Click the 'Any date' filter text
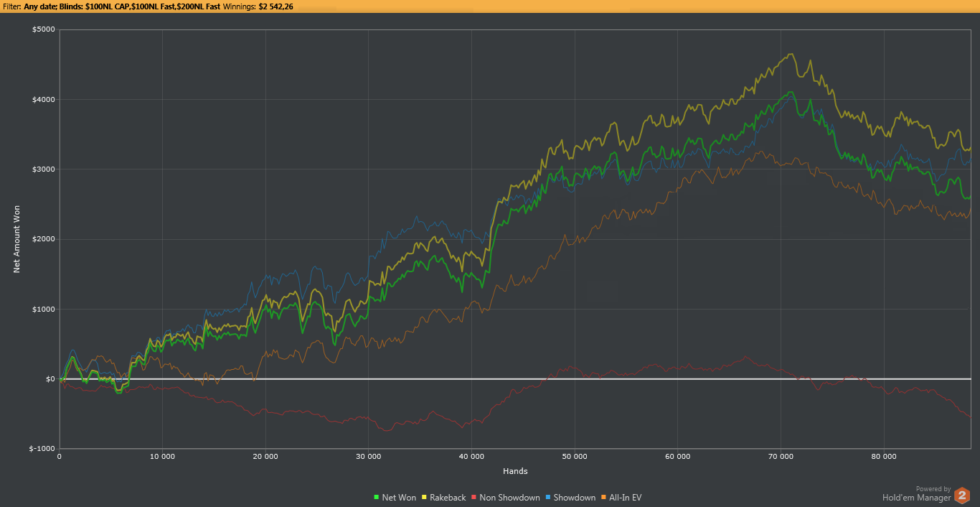This screenshot has width=980, height=507. coord(42,6)
